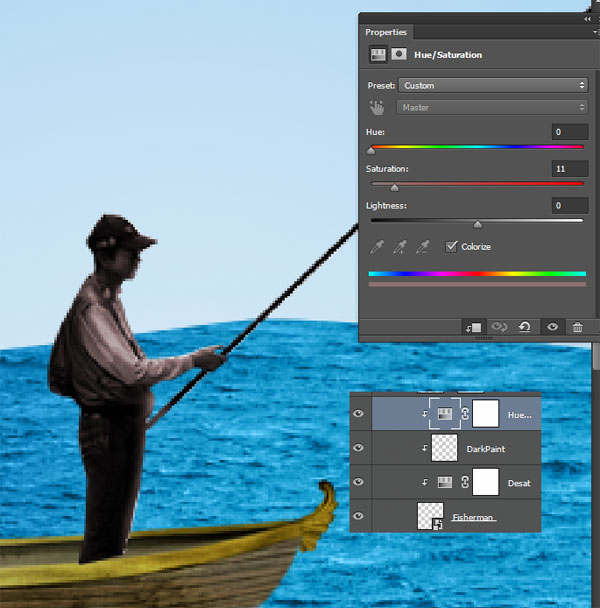Viewport: 600px width, 608px height.
Task: Click the Saturation slider handle
Action: point(394,188)
